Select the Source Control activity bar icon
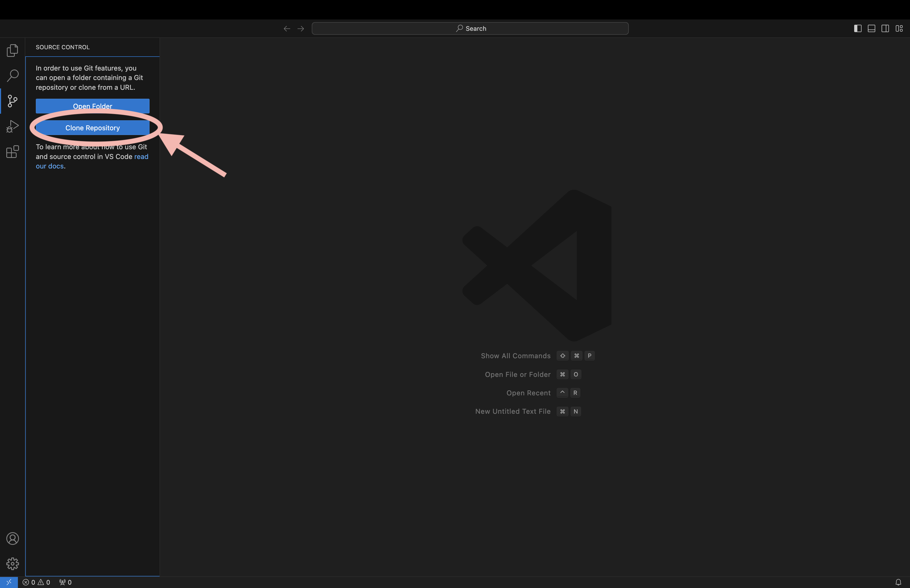 pos(12,101)
